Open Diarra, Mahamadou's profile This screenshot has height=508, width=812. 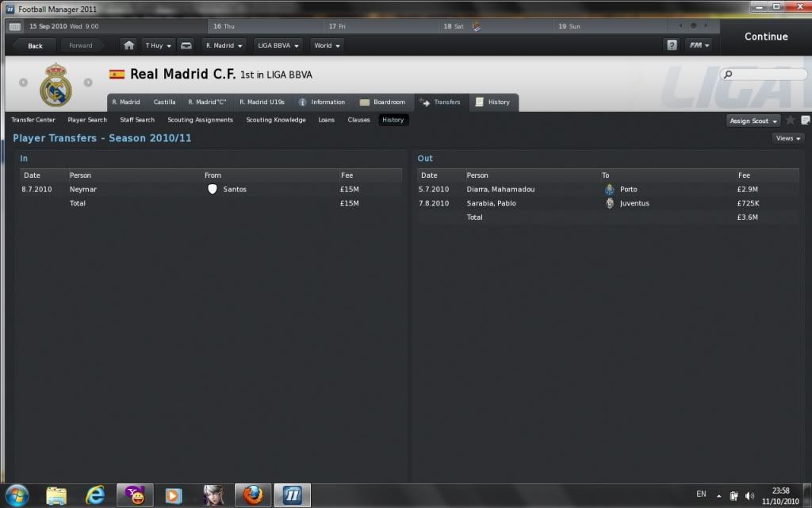coord(501,189)
